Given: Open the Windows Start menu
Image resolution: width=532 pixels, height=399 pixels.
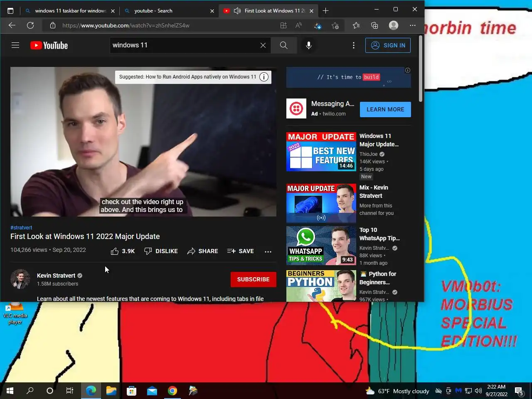Looking at the screenshot, I should coord(10,391).
